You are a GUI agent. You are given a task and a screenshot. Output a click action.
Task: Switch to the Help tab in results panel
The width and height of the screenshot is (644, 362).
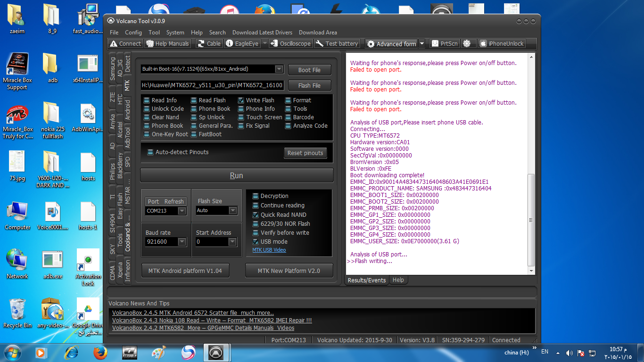[x=398, y=280]
